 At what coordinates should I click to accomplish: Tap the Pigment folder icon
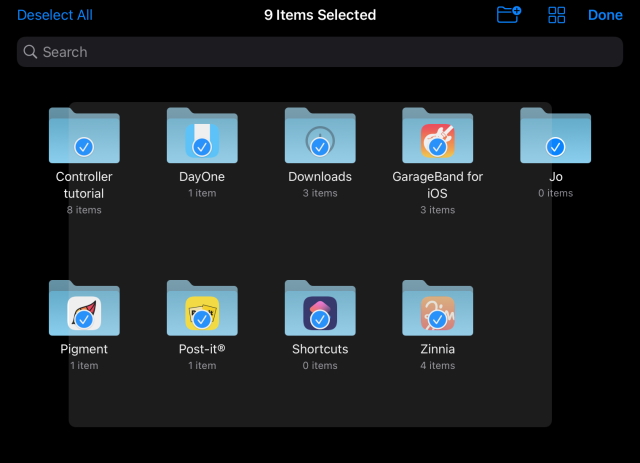tap(84, 308)
